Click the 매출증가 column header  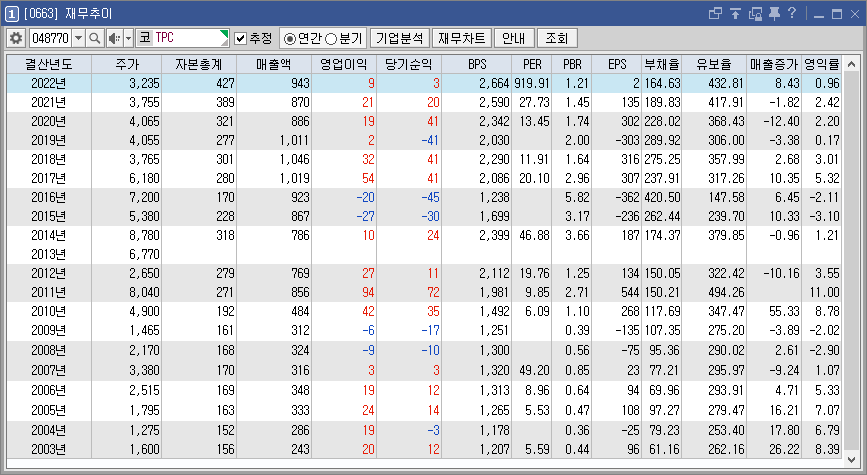click(774, 64)
